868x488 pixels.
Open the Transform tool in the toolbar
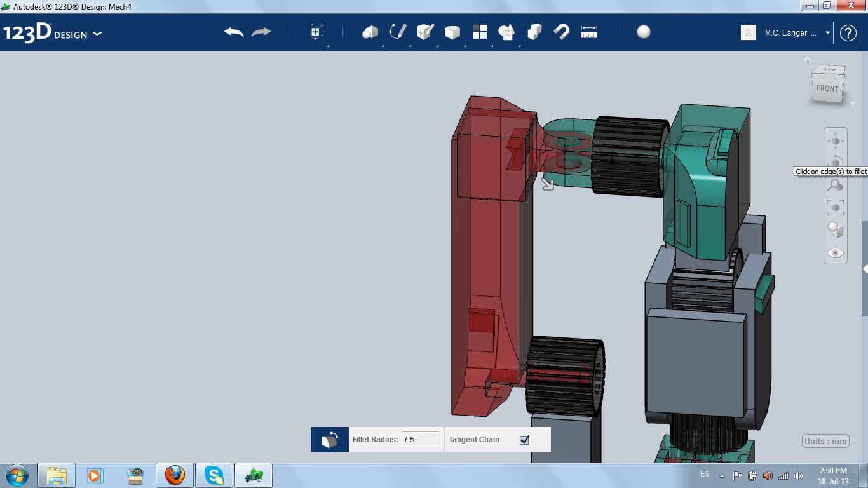[x=317, y=32]
